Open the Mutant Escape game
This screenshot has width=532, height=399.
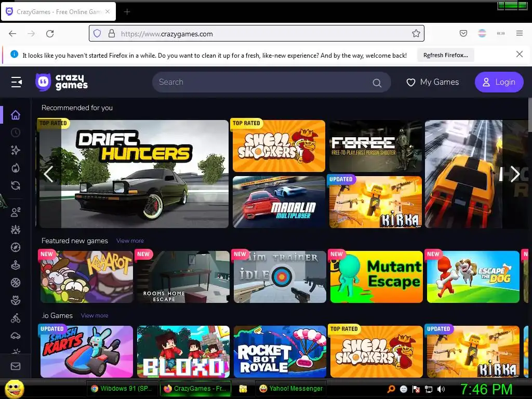(377, 277)
